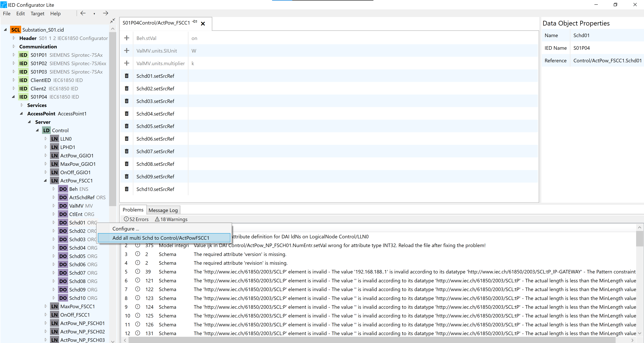Delete the Schd01.setSrcRef row via trash icon

click(x=127, y=76)
